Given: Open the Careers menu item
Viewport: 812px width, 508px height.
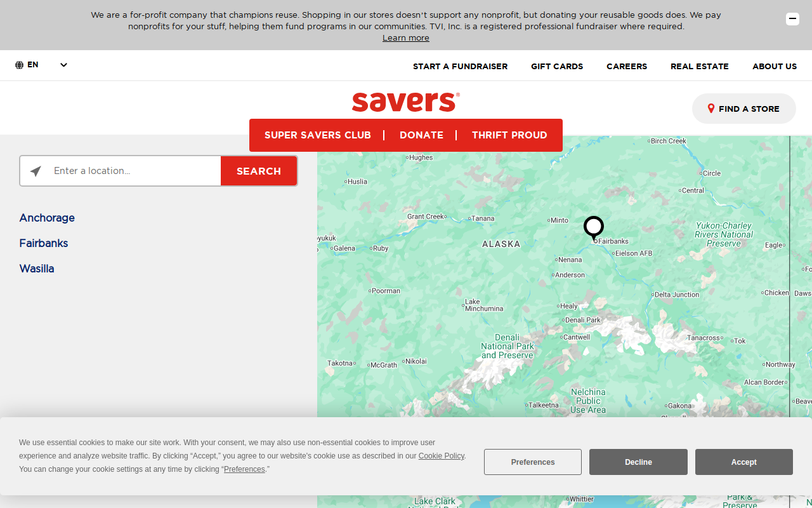Looking at the screenshot, I should click(627, 66).
